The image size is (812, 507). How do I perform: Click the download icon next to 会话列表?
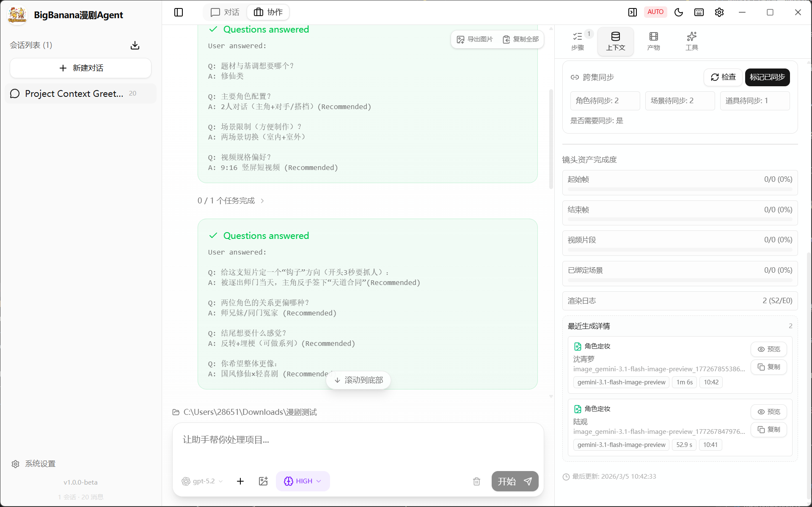[x=135, y=45]
